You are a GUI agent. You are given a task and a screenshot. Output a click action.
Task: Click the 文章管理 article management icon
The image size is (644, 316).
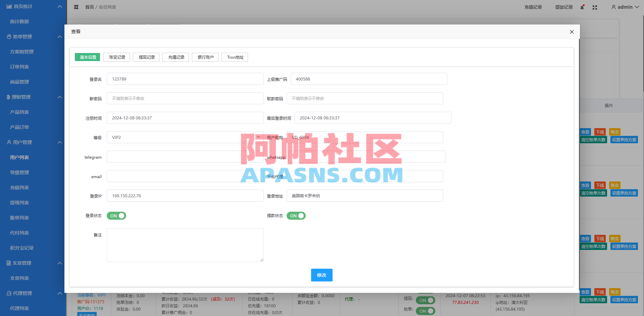coord(8,263)
